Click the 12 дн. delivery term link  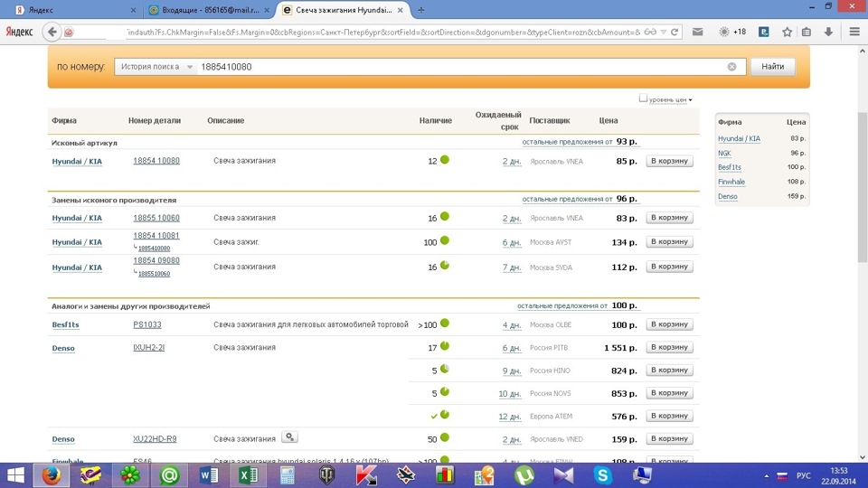(510, 417)
